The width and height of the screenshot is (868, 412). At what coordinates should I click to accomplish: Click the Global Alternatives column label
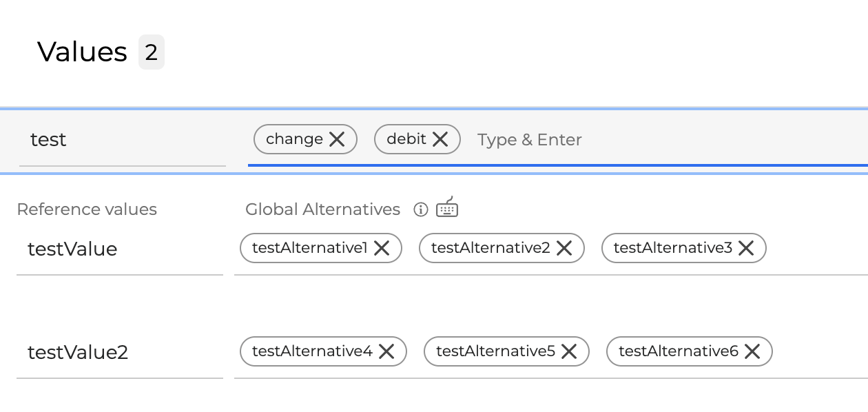point(322,209)
